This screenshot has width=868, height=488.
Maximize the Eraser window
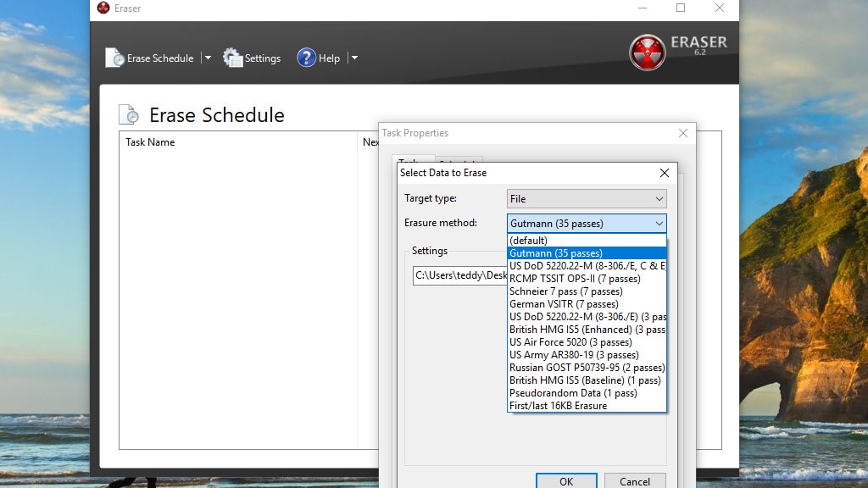(681, 8)
